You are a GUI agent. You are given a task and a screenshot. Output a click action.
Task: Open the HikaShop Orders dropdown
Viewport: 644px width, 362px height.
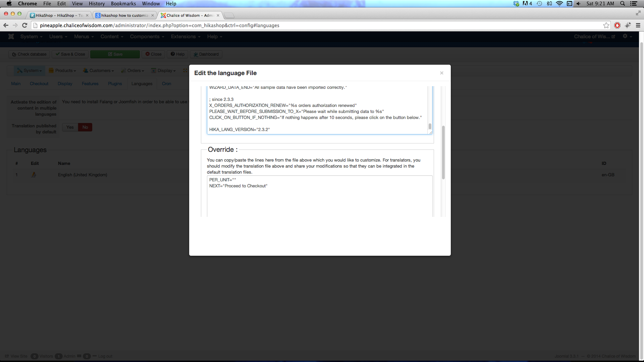pos(133,71)
